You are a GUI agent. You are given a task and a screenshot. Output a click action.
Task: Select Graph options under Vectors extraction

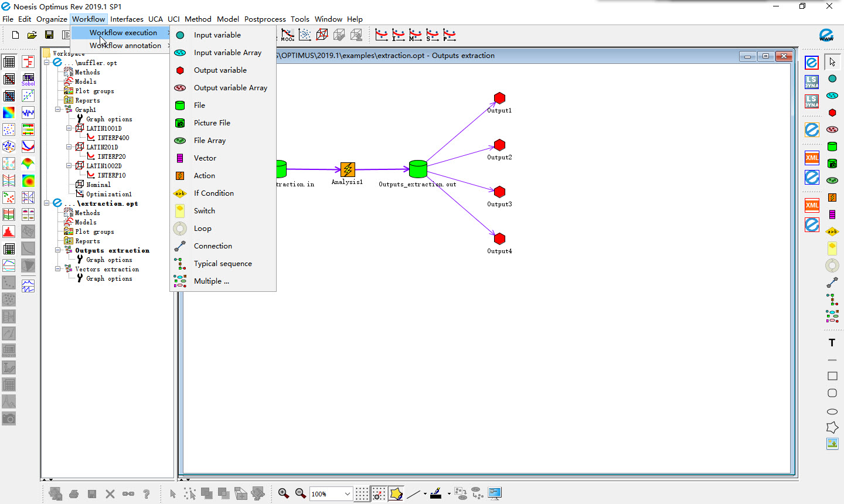[109, 278]
